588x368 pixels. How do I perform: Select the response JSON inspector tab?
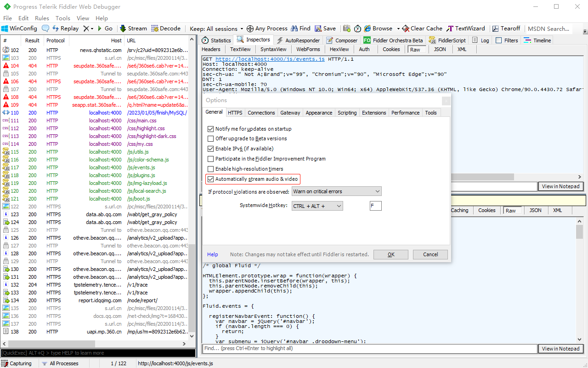coord(535,210)
